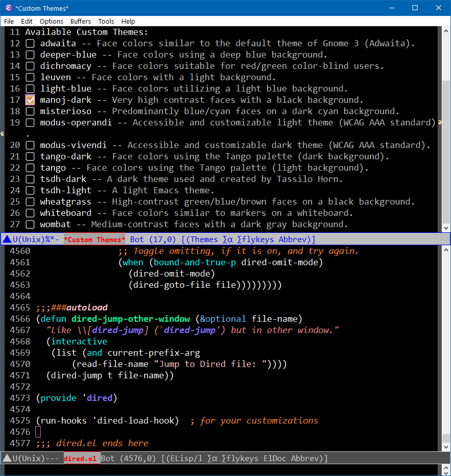Select the wombat theme checkbox

pos(30,224)
